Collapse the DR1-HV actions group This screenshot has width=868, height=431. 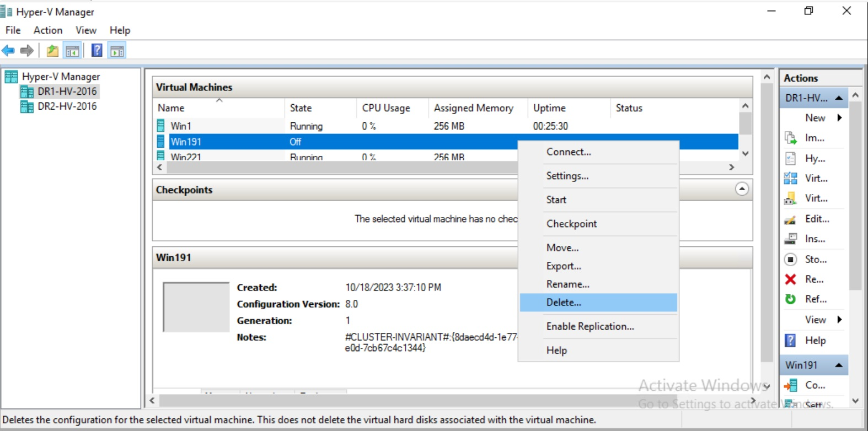coord(839,98)
